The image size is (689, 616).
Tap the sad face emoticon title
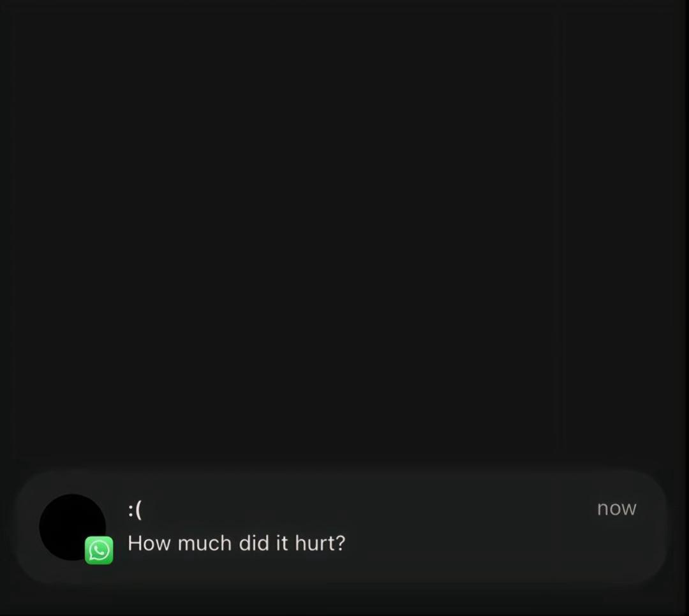point(135,510)
